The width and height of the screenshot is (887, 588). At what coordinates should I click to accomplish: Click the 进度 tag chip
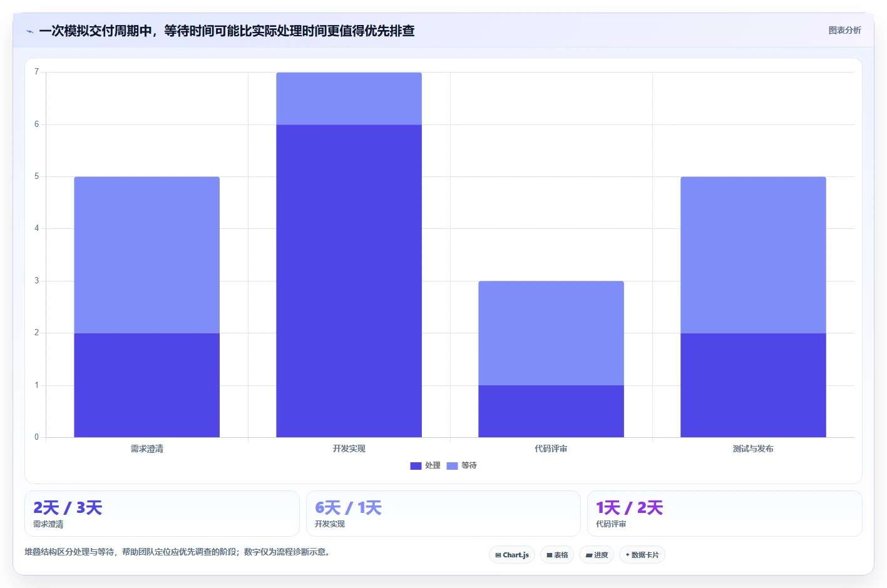597,555
